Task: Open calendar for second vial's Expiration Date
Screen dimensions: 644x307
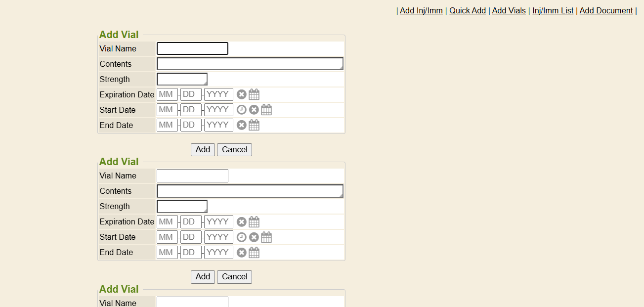Action: tap(254, 221)
